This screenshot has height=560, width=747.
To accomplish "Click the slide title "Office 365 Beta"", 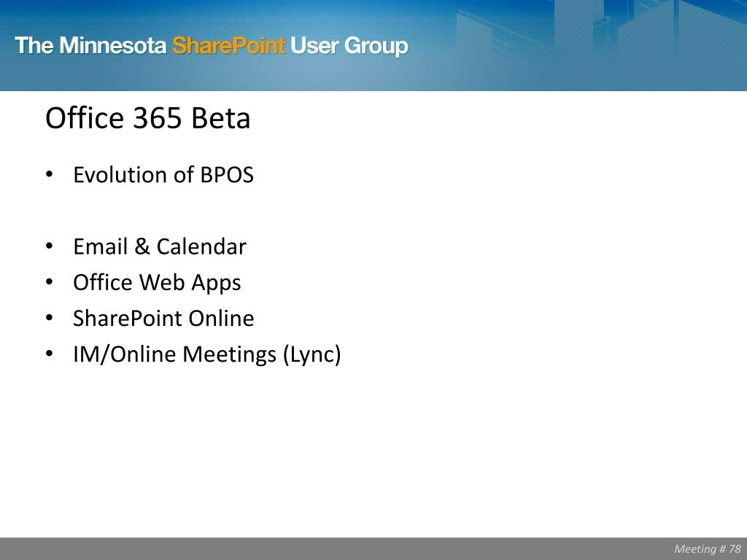I will [x=147, y=118].
